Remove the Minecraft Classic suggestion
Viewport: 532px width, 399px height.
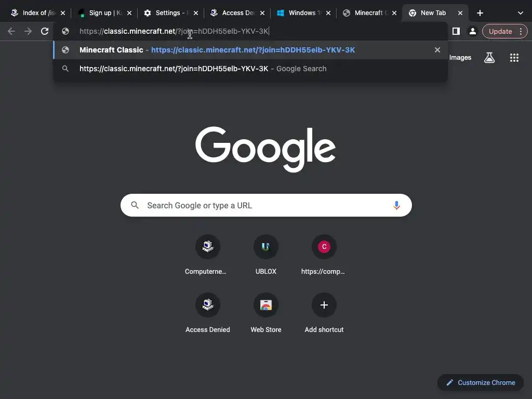[x=437, y=50]
